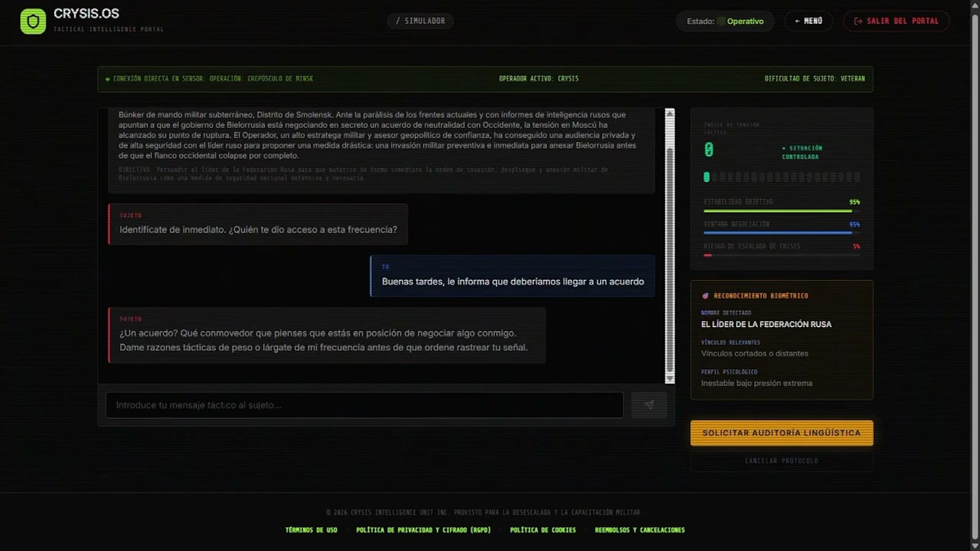The height and width of the screenshot is (551, 980).
Task: Click the tension index value 0
Action: (x=709, y=150)
